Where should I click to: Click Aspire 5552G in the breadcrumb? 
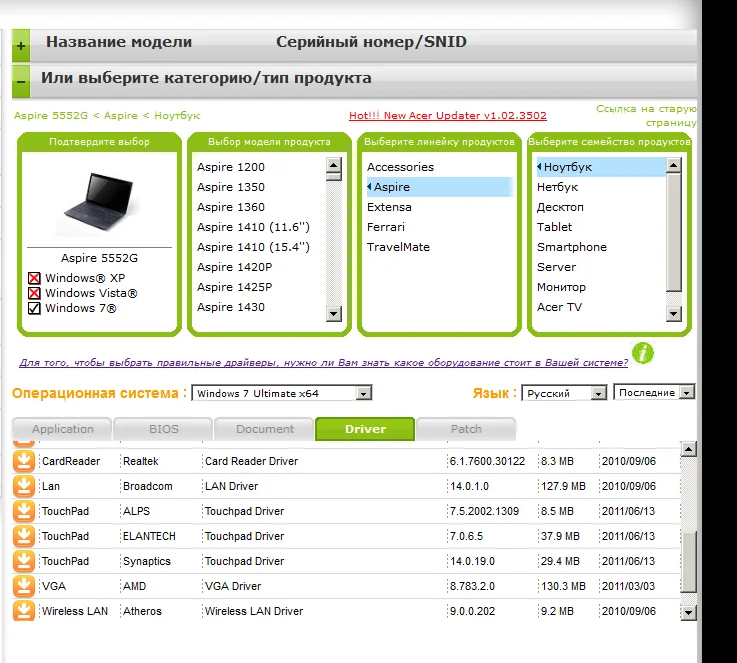51,116
